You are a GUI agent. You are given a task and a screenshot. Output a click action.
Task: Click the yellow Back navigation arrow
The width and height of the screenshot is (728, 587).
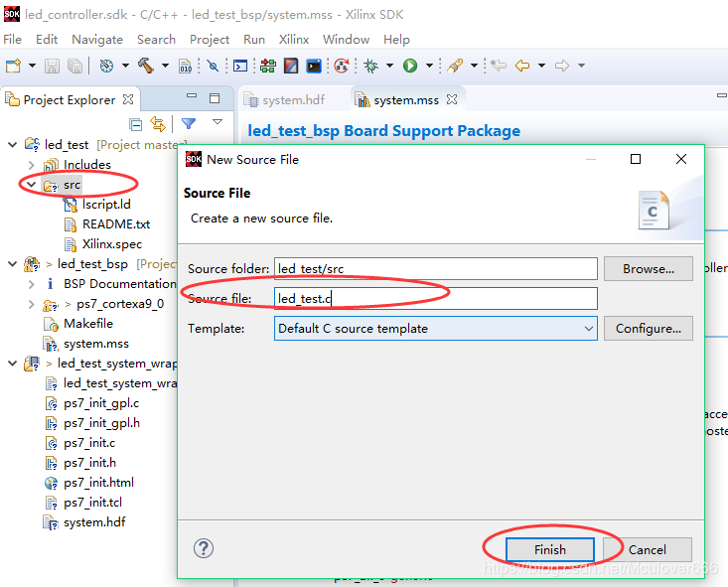tap(522, 66)
